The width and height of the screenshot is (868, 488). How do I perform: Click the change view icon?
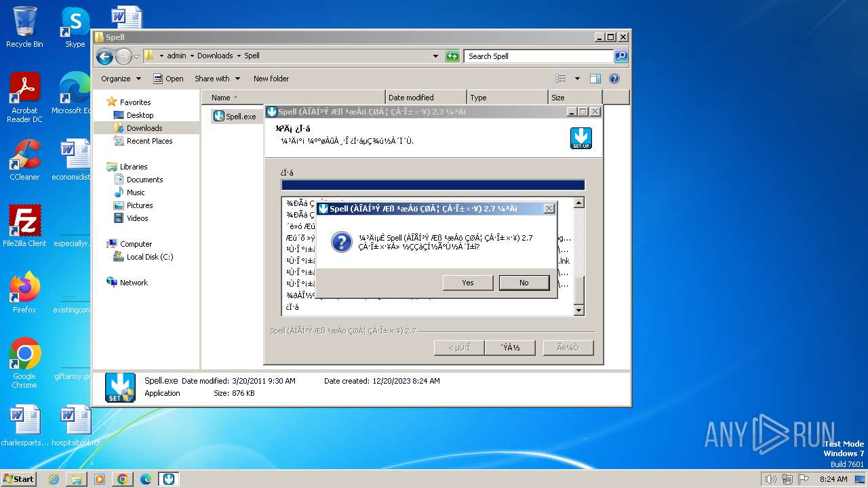click(x=561, y=79)
